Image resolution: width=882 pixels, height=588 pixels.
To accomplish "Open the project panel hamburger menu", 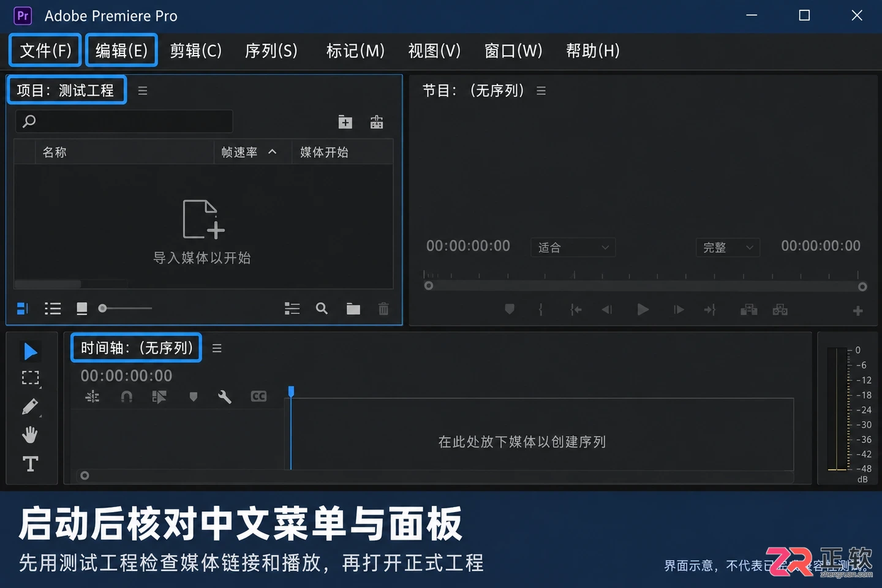I will pyautogui.click(x=143, y=91).
